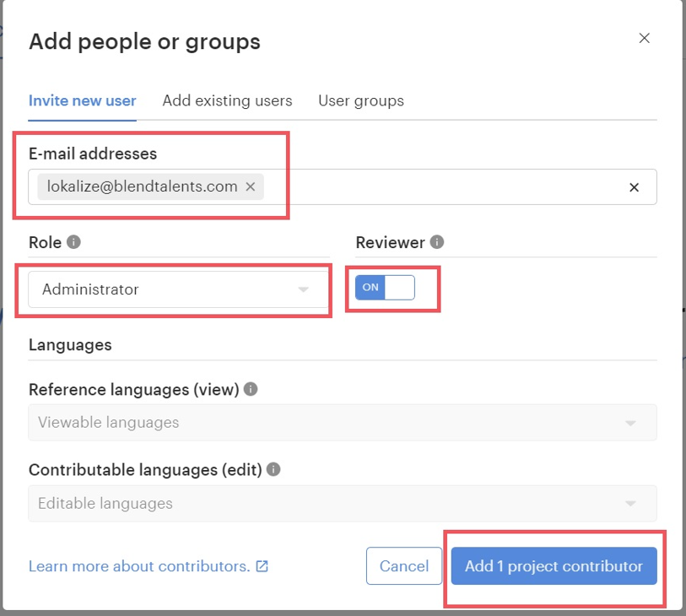Clear all entered e-mail addresses
This screenshot has width=686, height=616.
click(x=634, y=187)
